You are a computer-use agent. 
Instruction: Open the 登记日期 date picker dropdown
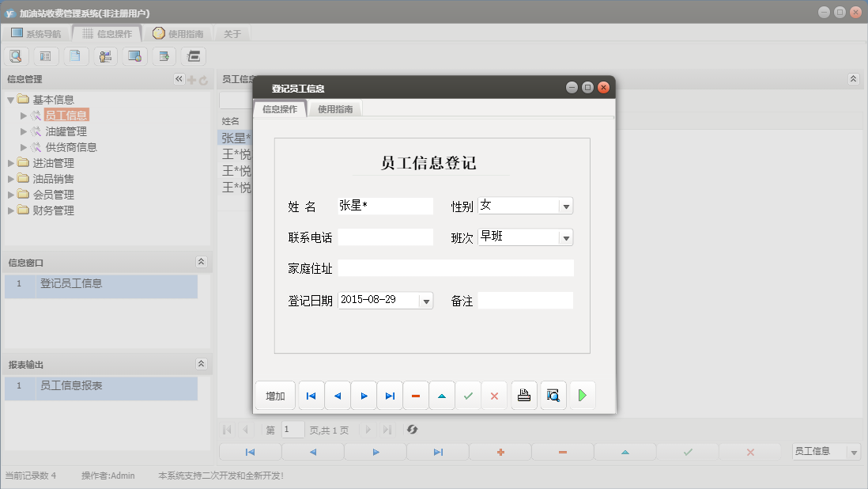click(x=426, y=300)
